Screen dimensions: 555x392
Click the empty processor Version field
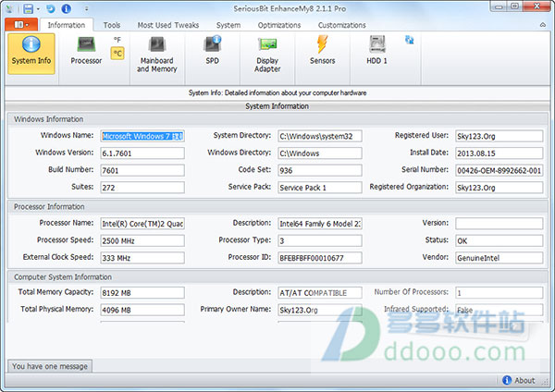point(499,224)
